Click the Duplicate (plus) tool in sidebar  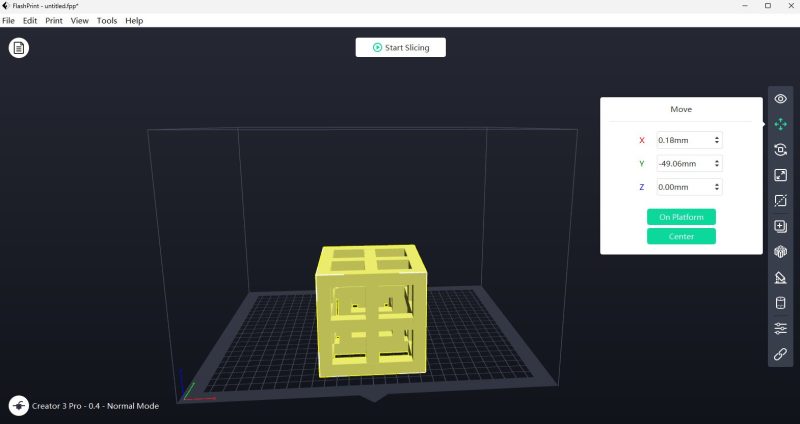tap(780, 226)
